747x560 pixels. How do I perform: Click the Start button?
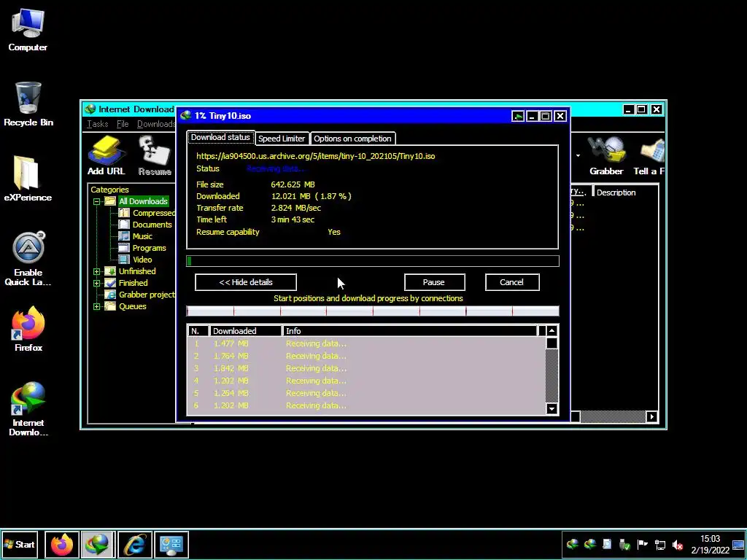pos(19,544)
